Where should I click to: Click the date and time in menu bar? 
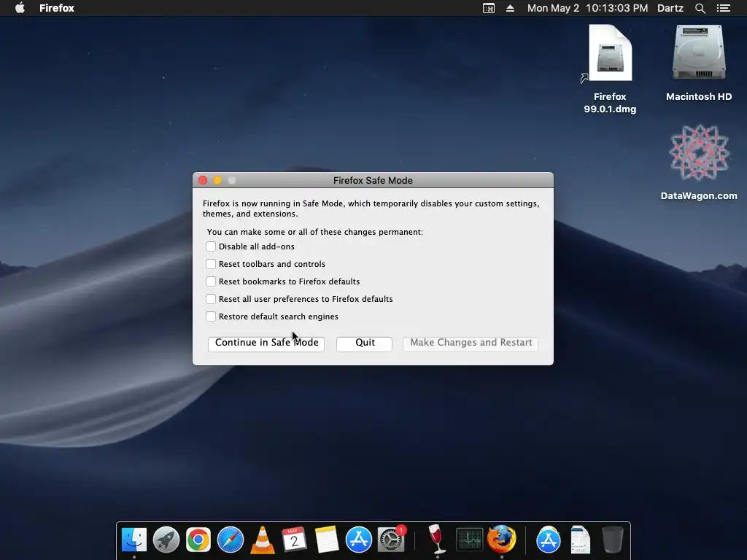coord(587,8)
